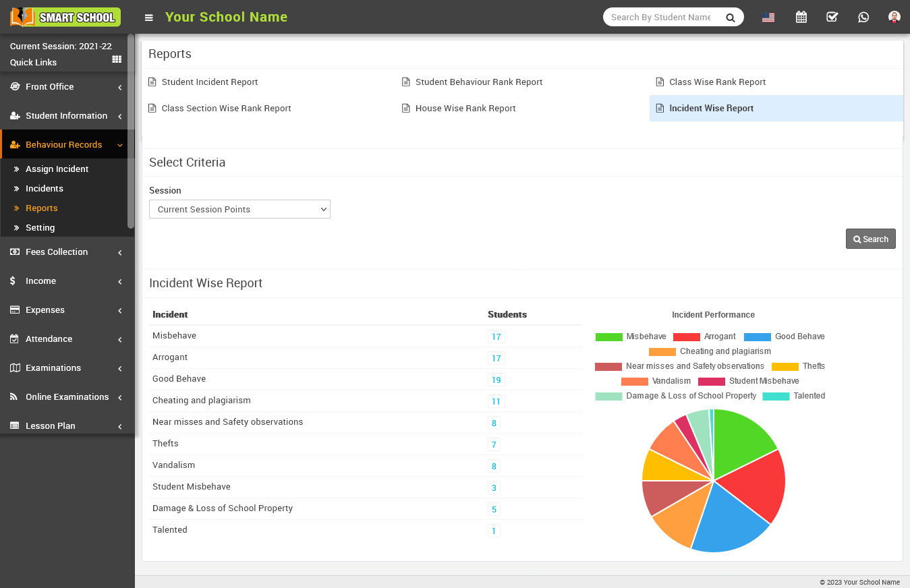The height and width of the screenshot is (588, 910).
Task: Click the Search By Student Name field
Action: coord(661,17)
